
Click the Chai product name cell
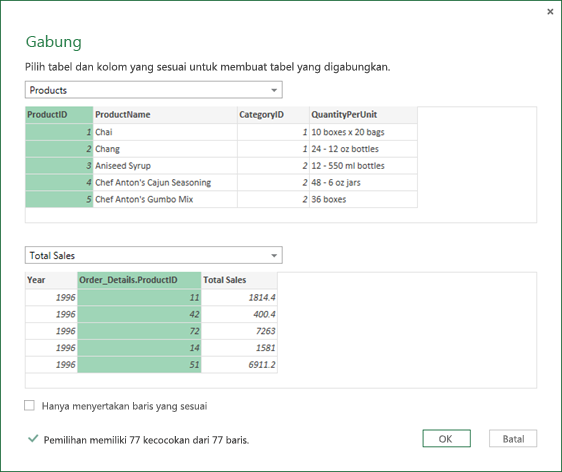(165, 132)
